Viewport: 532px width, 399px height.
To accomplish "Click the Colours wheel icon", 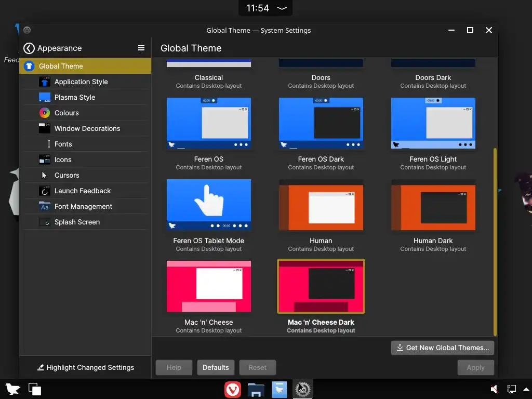I will (x=45, y=113).
